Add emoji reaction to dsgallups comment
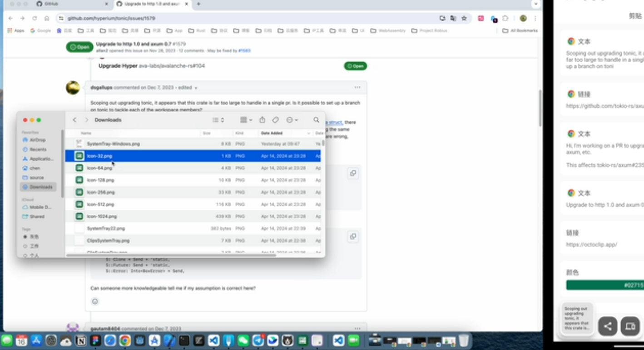The height and width of the screenshot is (350, 644). tap(95, 301)
